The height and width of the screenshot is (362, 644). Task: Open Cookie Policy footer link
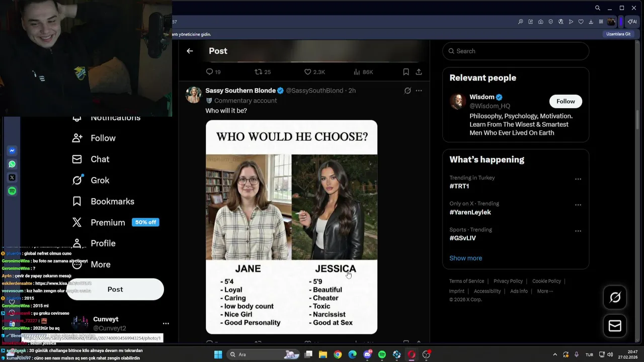tap(546, 281)
